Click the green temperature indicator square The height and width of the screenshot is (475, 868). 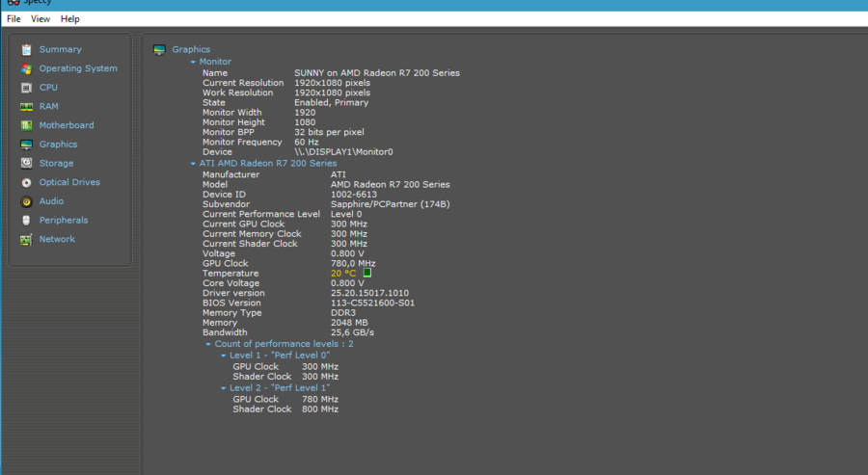[367, 273]
